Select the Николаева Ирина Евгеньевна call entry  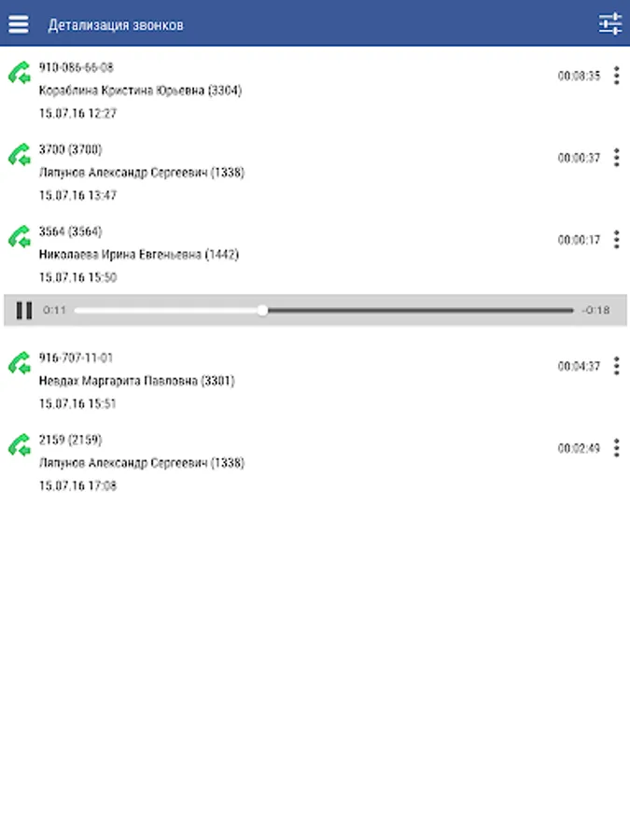point(315,254)
